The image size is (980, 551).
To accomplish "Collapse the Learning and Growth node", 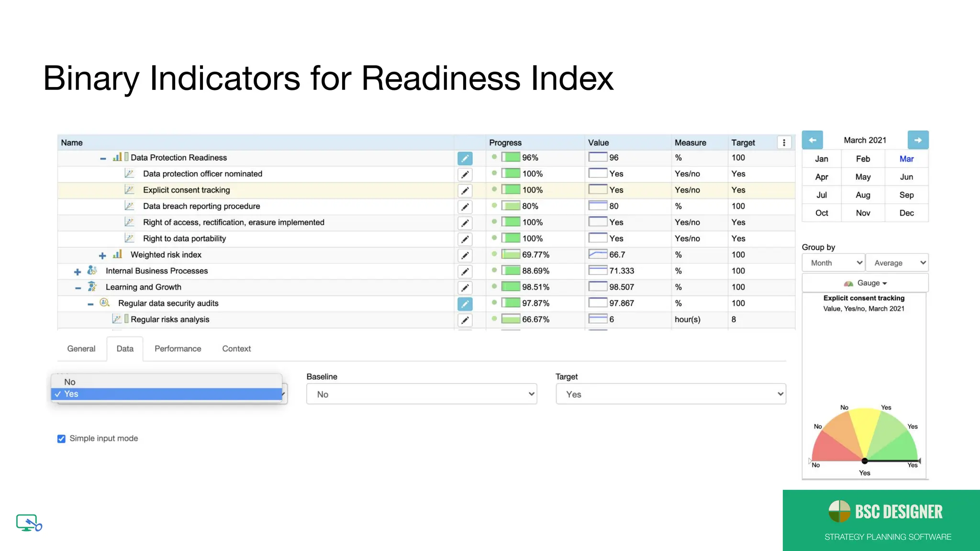I will tap(78, 288).
